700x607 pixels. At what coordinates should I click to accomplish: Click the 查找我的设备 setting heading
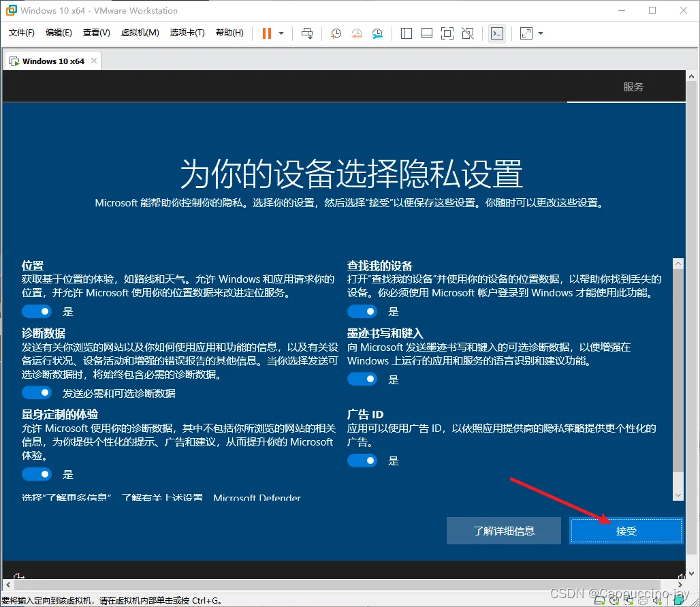(x=380, y=266)
